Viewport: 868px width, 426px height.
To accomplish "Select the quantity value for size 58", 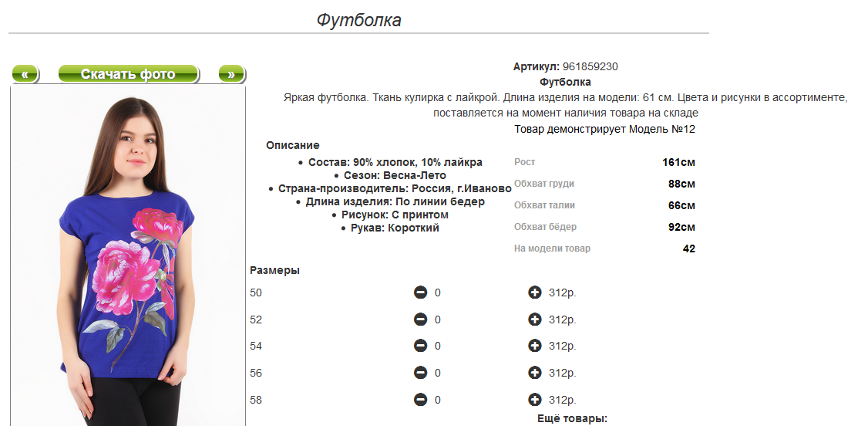I will (437, 400).
